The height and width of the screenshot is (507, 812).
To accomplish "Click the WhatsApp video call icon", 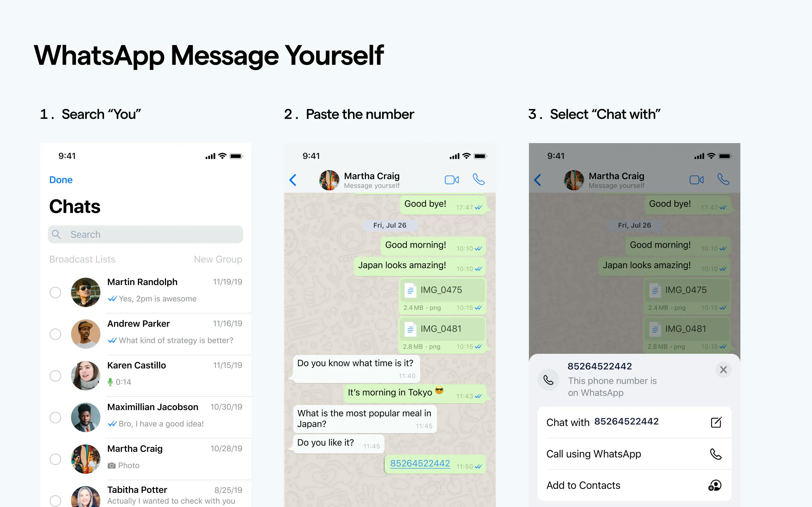I will click(453, 179).
